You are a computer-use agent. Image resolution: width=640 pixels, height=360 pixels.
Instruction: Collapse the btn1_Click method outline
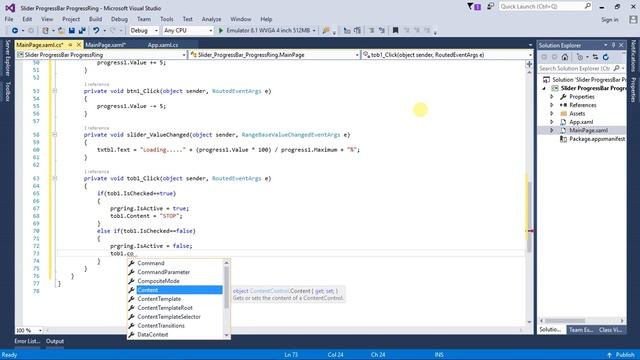(54, 91)
